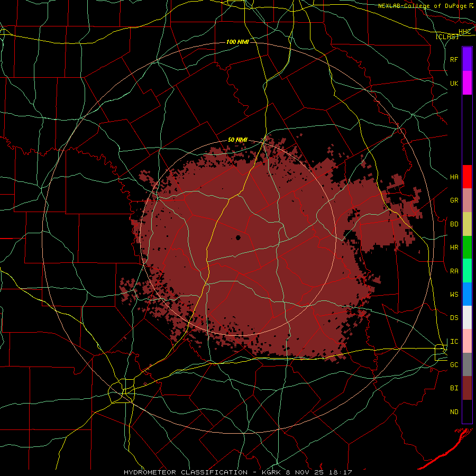This screenshot has height=476, width=476.
Task: Pick the HR green legend swatch
Action: 467,247
